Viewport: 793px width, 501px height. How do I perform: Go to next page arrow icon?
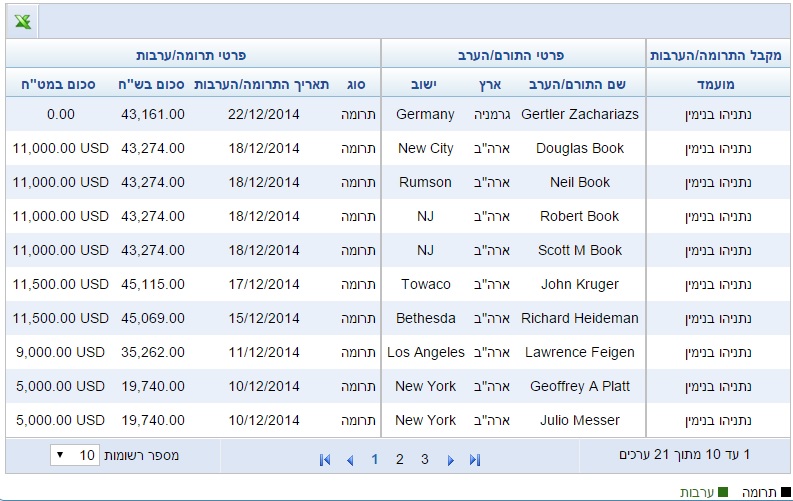[x=450, y=460]
